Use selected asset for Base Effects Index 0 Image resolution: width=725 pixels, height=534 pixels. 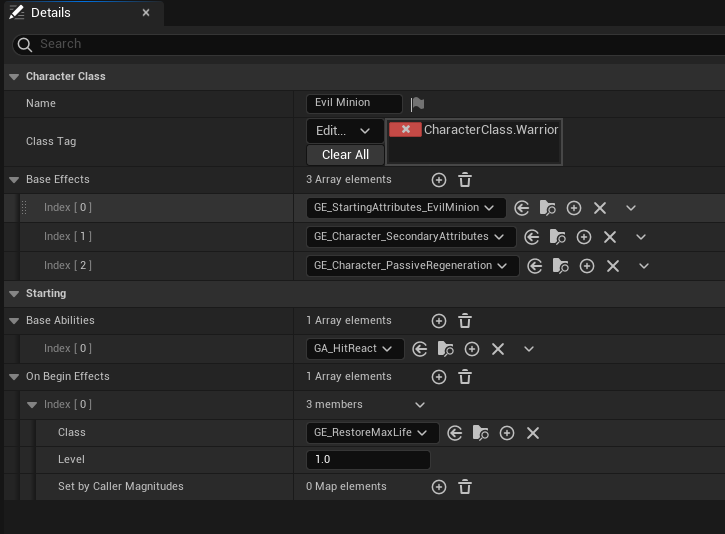(x=522, y=208)
